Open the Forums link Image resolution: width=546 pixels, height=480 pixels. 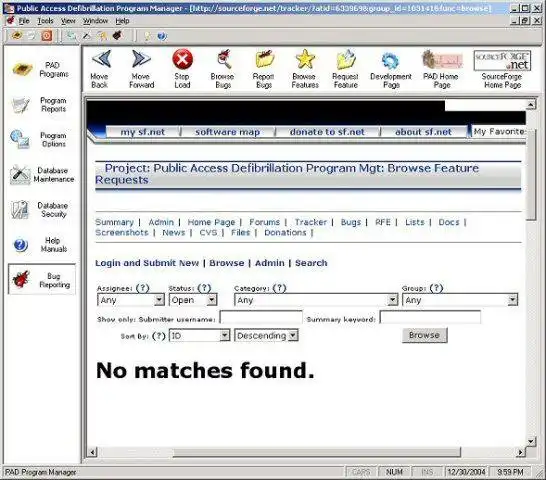264,222
